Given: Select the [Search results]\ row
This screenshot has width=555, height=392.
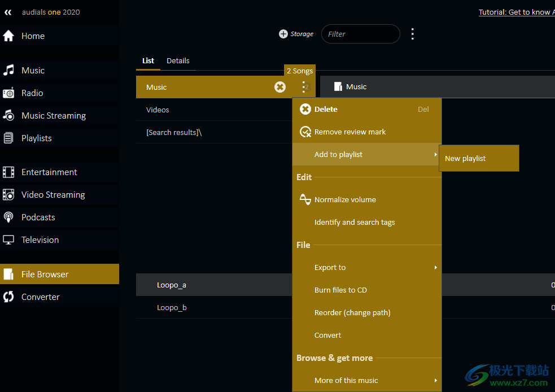Looking at the screenshot, I should (214, 132).
